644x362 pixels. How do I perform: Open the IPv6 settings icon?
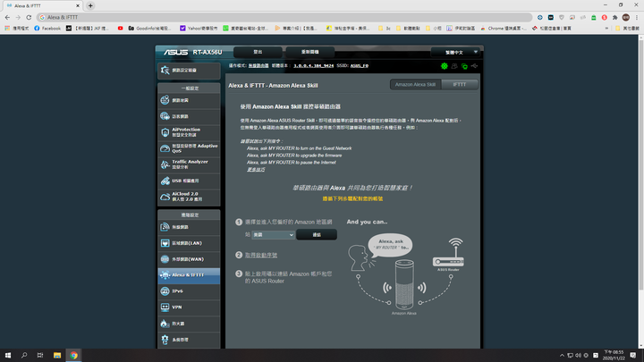coord(165,291)
